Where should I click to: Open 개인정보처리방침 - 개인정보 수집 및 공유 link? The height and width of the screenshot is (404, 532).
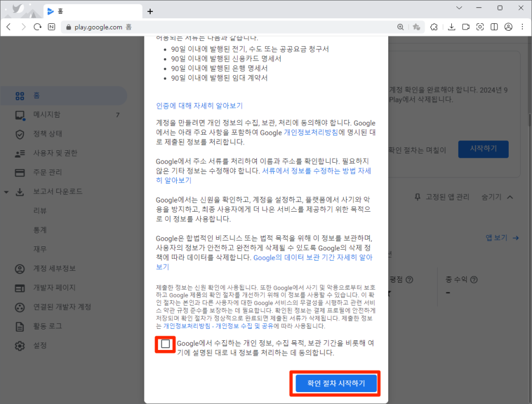[x=218, y=326]
